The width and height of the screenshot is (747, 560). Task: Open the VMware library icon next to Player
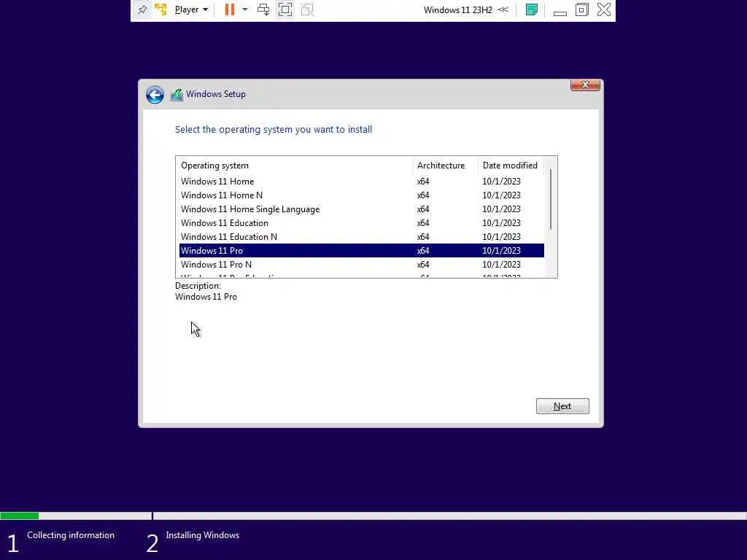click(161, 9)
